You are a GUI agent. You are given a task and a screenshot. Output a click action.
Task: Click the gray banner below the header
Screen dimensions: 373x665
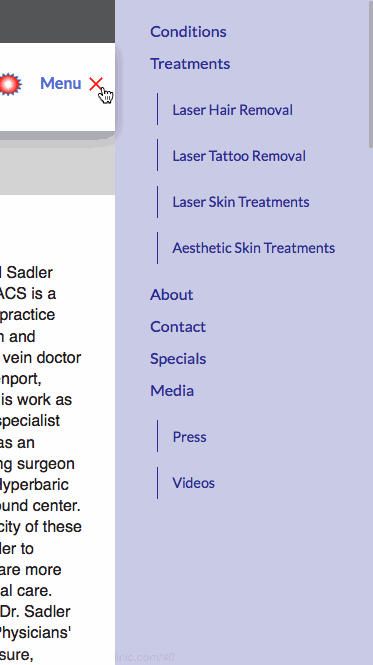pyautogui.click(x=57, y=168)
